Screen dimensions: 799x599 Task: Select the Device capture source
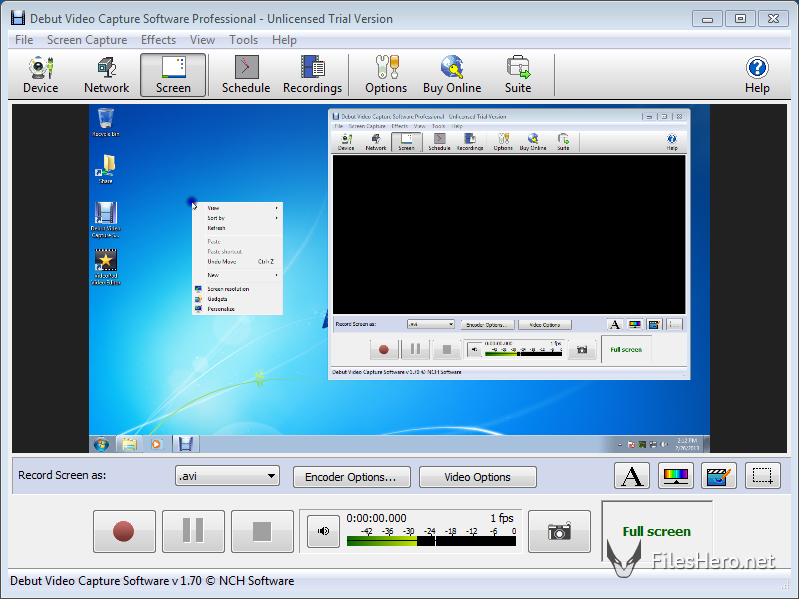[x=41, y=75]
